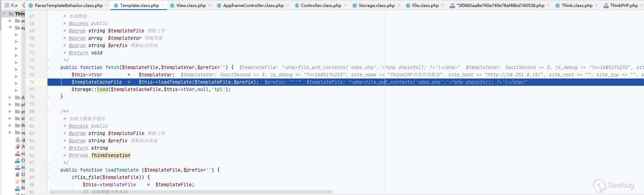Close the Template.class.php tab
The height and width of the screenshot is (195, 644).
pyautogui.click(x=163, y=5)
